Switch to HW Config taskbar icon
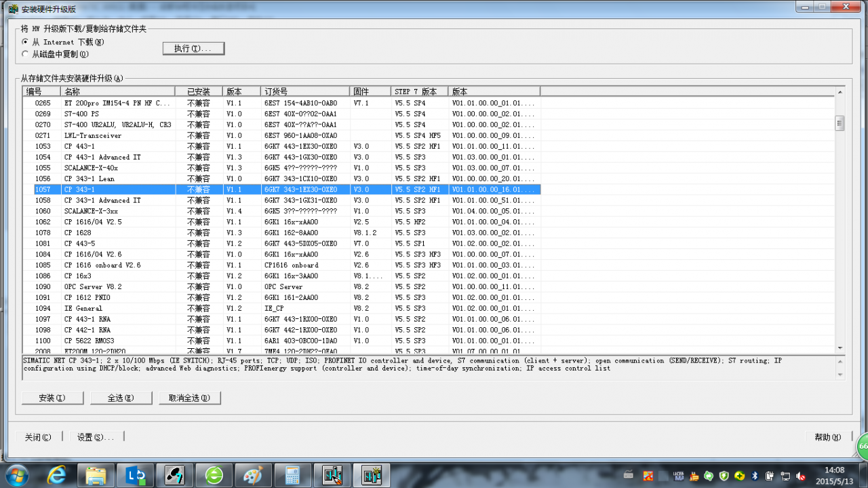Viewport: 868px width, 488px height. 372,475
